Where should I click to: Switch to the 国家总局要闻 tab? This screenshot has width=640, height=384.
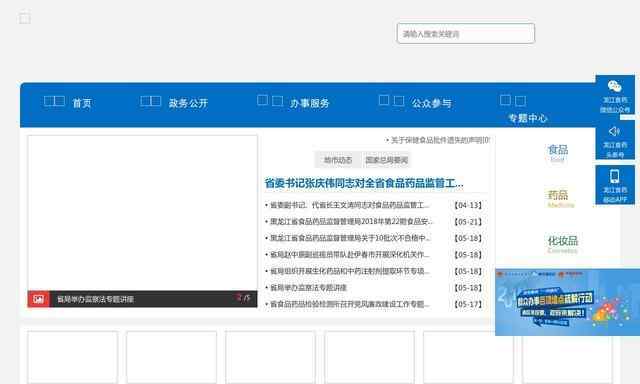387,160
